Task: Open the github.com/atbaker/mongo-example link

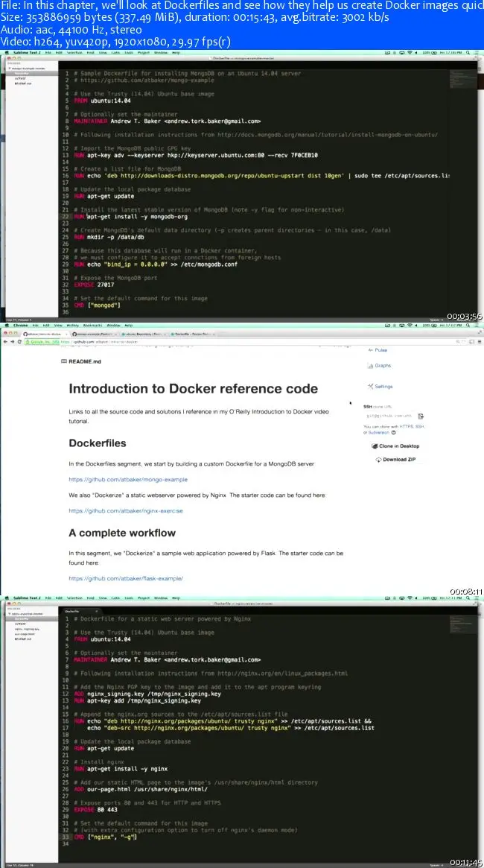Action: (x=128, y=479)
